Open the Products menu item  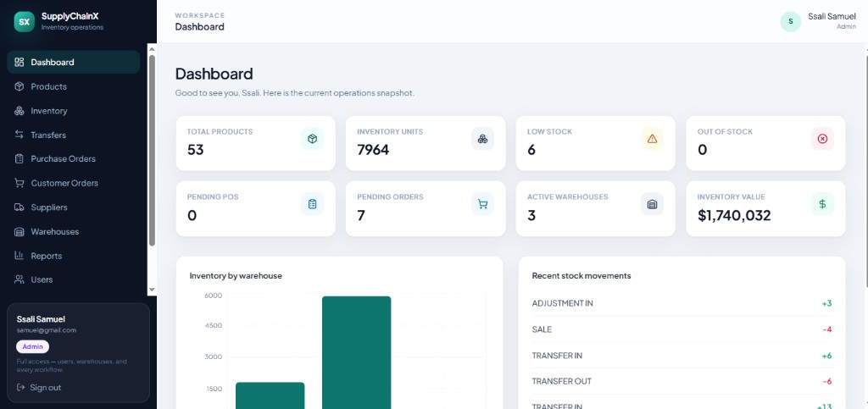click(x=74, y=86)
